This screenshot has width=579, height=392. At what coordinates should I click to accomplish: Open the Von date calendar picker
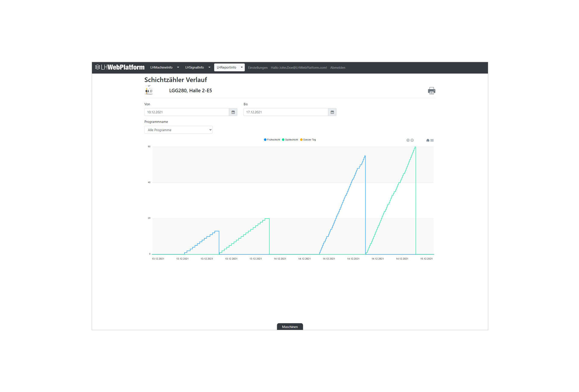(233, 112)
